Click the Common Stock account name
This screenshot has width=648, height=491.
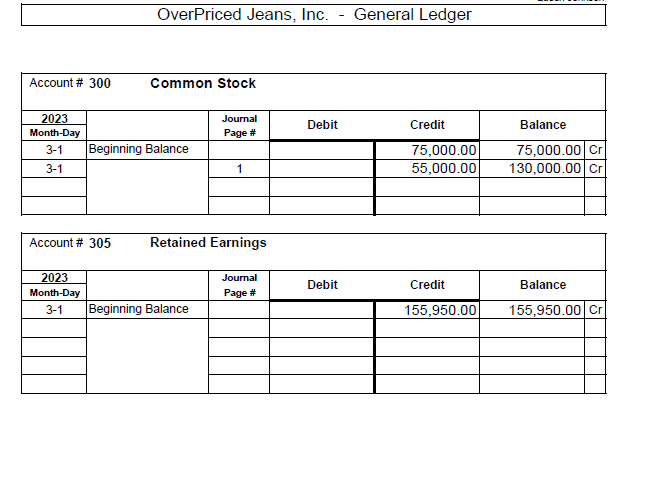tap(203, 83)
